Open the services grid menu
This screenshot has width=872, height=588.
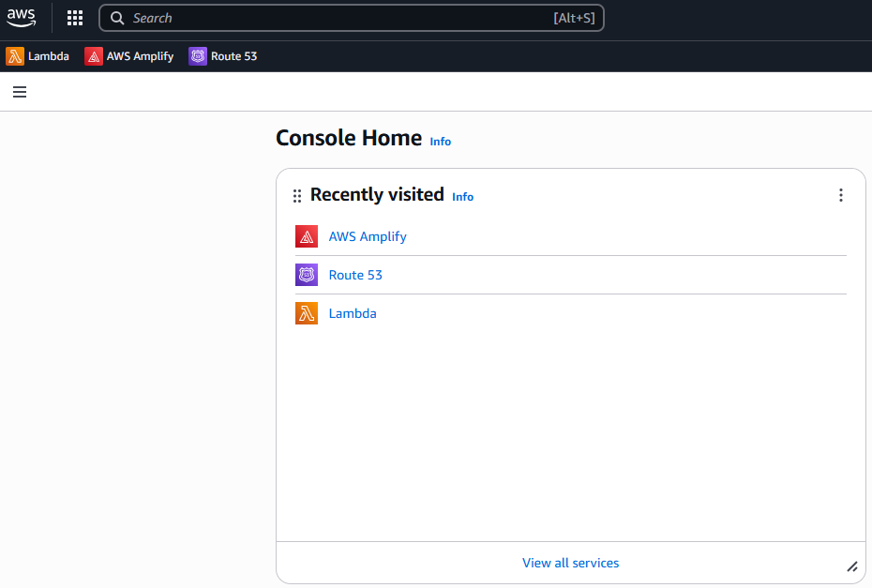tap(75, 18)
